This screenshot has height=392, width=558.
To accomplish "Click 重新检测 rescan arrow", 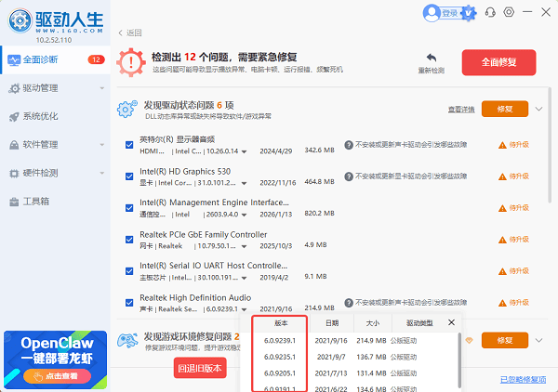I will (x=431, y=63).
